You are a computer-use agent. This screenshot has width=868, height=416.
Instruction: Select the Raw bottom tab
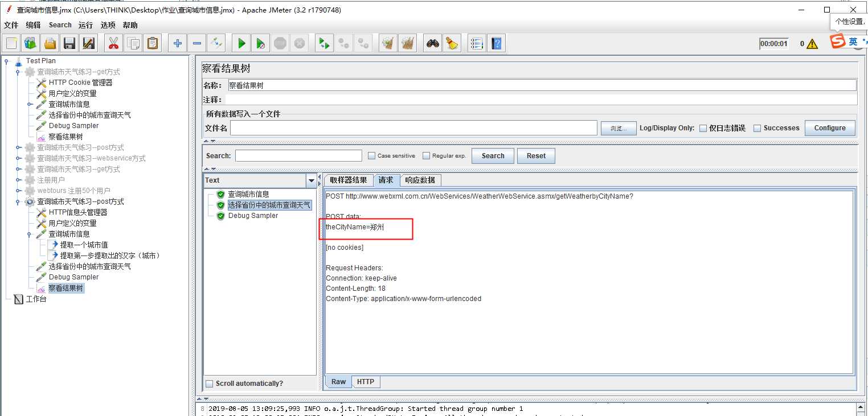(x=339, y=382)
